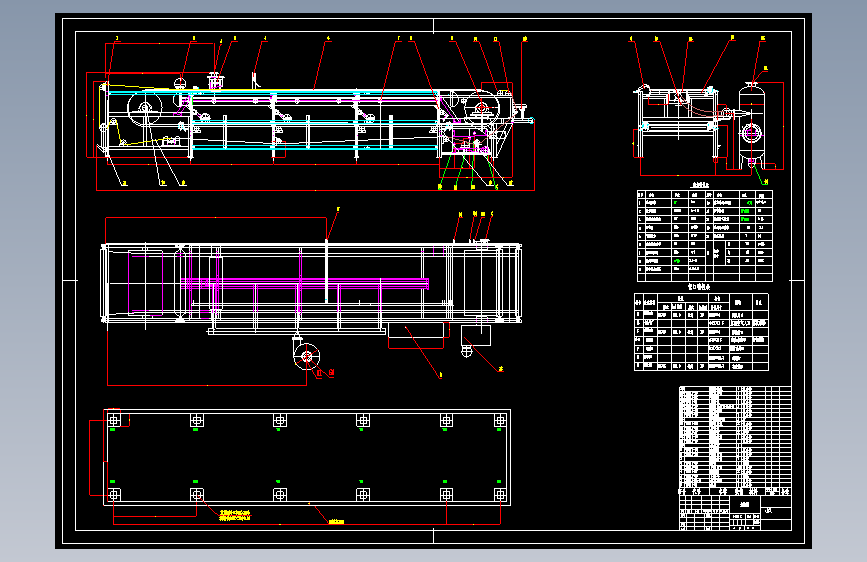Click the pump symbol below the plan view
Viewport: 867px width, 562px height.
point(306,356)
